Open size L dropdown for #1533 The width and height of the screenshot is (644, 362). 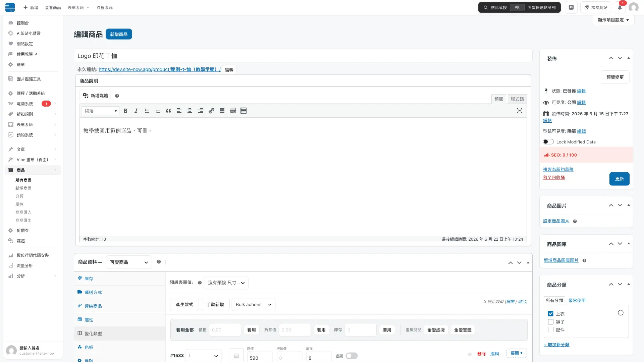pos(203,356)
